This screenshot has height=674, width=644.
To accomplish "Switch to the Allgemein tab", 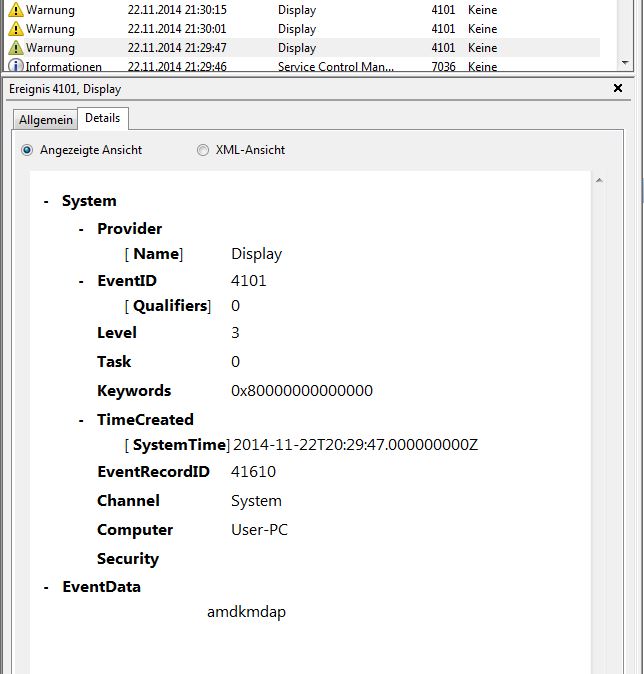I will 46,120.
